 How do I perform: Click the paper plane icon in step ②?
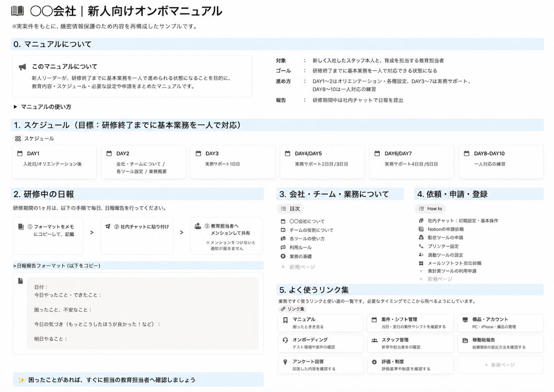click(x=108, y=226)
